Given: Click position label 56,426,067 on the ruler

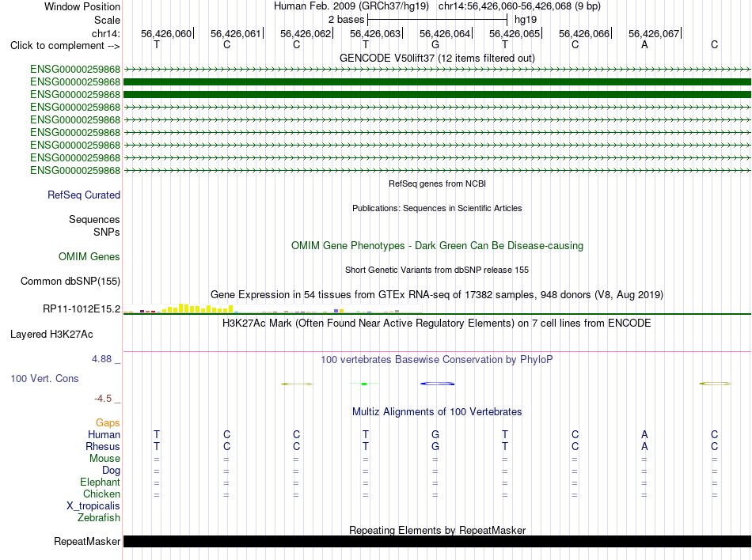Looking at the screenshot, I should (654, 33).
